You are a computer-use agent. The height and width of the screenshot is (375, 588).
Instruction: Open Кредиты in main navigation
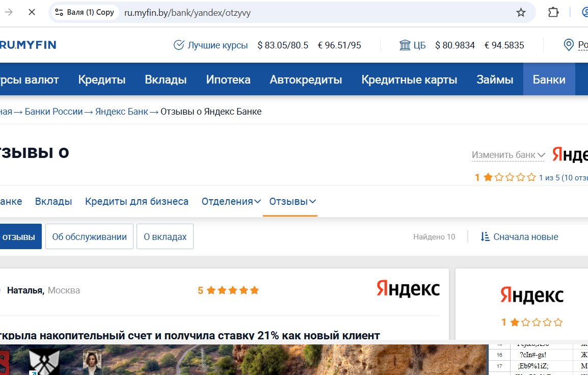[x=101, y=79]
